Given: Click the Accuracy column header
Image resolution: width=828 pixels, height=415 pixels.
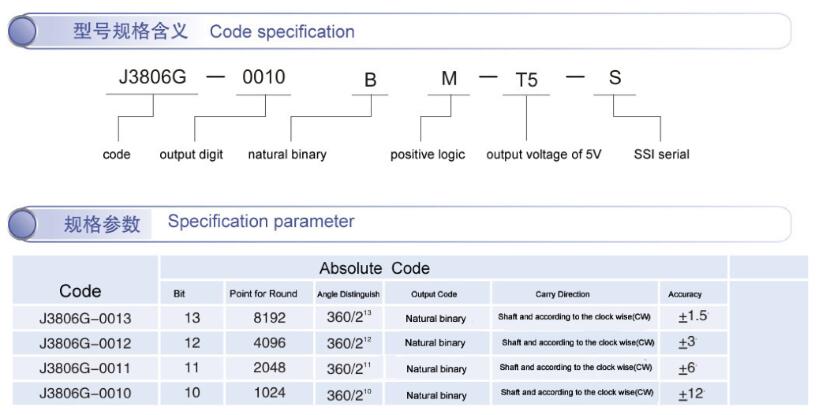Looking at the screenshot, I should (x=685, y=294).
